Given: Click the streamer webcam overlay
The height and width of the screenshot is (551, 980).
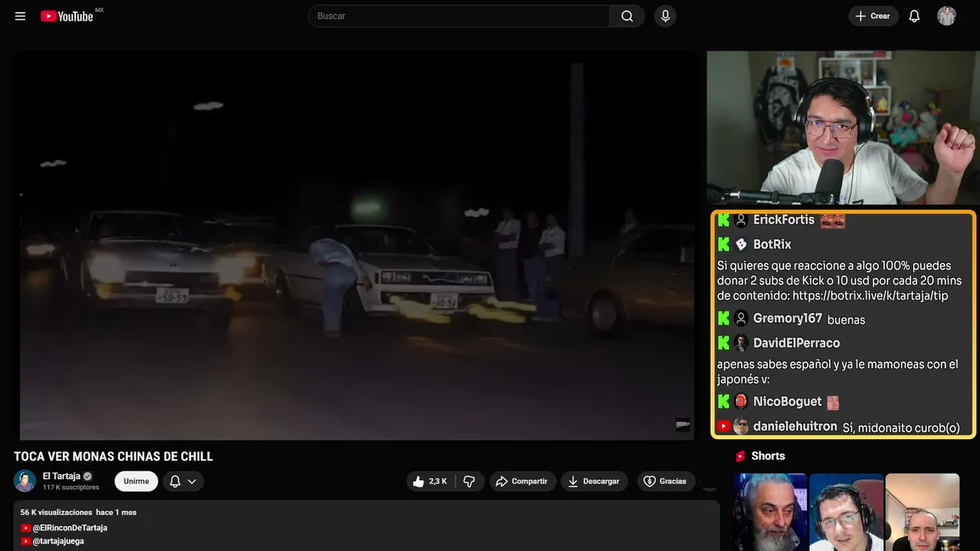Looking at the screenshot, I should click(841, 129).
